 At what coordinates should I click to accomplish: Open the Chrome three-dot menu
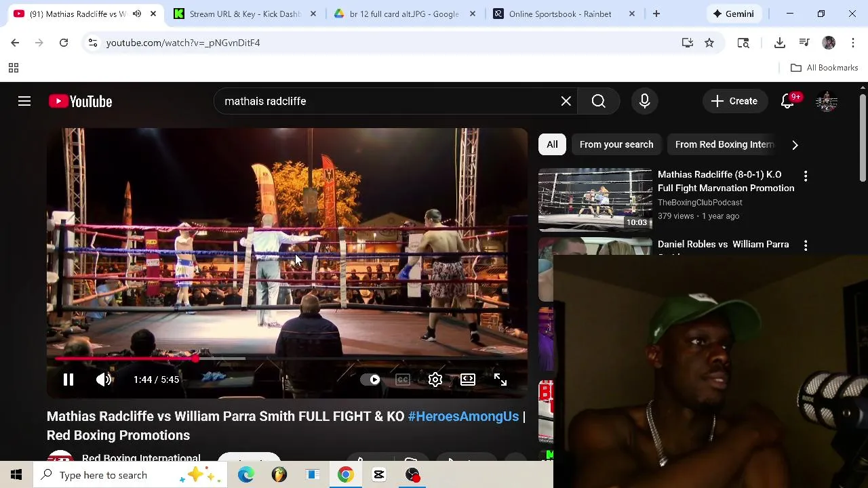pyautogui.click(x=852, y=43)
